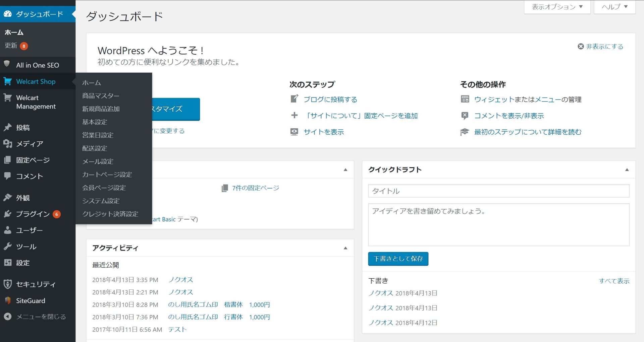The width and height of the screenshot is (644, 342).
Task: Click the blue カスタマイズ button
Action: pos(176,109)
